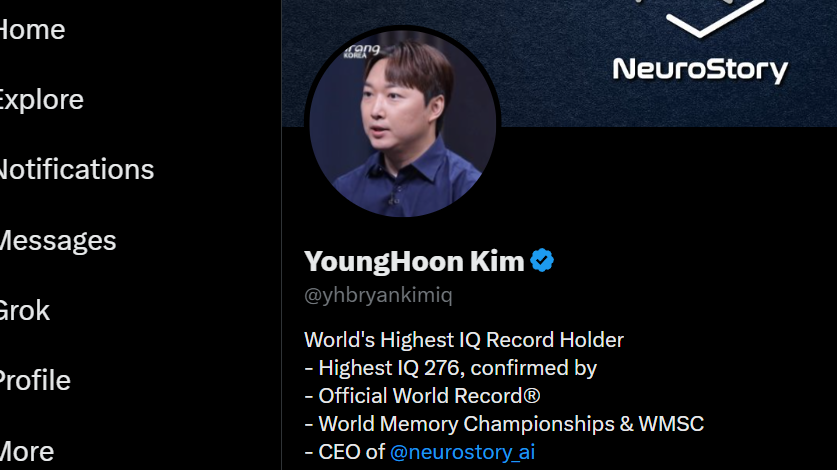
Task: Launch Grok from the sidebar
Action: [24, 310]
